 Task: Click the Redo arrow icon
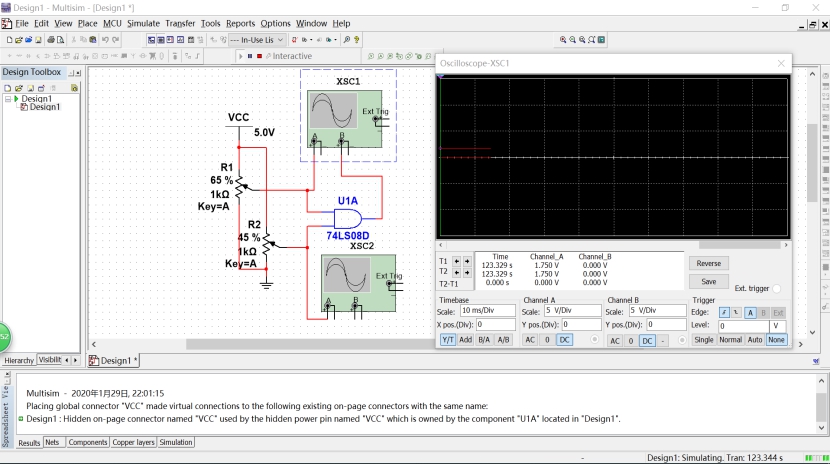(x=115, y=40)
